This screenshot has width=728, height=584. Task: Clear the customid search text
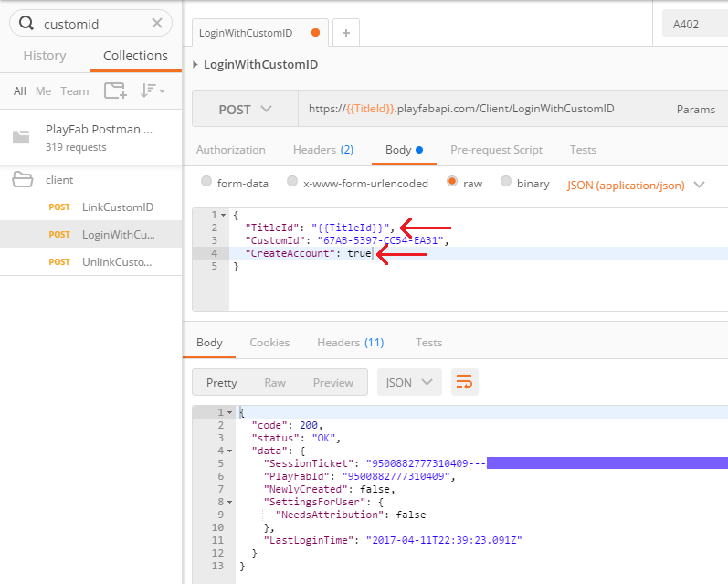tap(157, 23)
